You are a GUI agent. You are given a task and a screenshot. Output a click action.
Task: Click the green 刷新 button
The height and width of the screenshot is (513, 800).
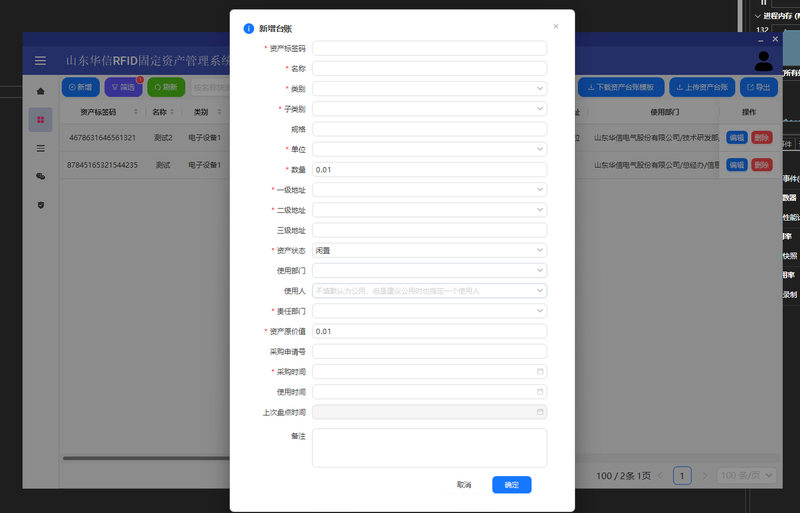pos(166,87)
